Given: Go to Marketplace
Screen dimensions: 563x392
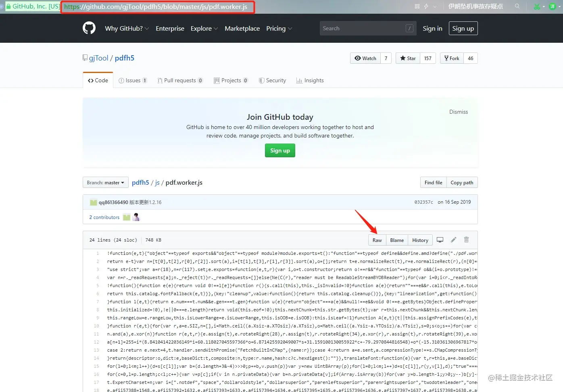Looking at the screenshot, I should (x=242, y=28).
